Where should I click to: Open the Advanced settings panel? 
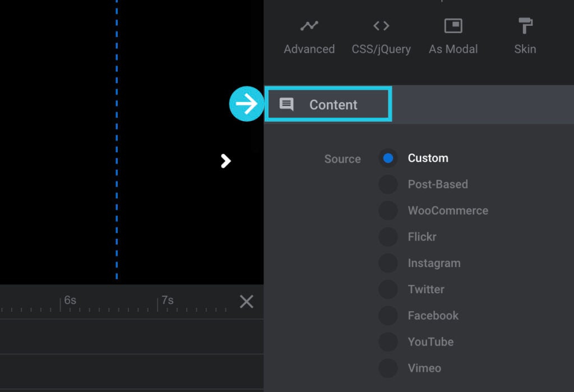[308, 35]
